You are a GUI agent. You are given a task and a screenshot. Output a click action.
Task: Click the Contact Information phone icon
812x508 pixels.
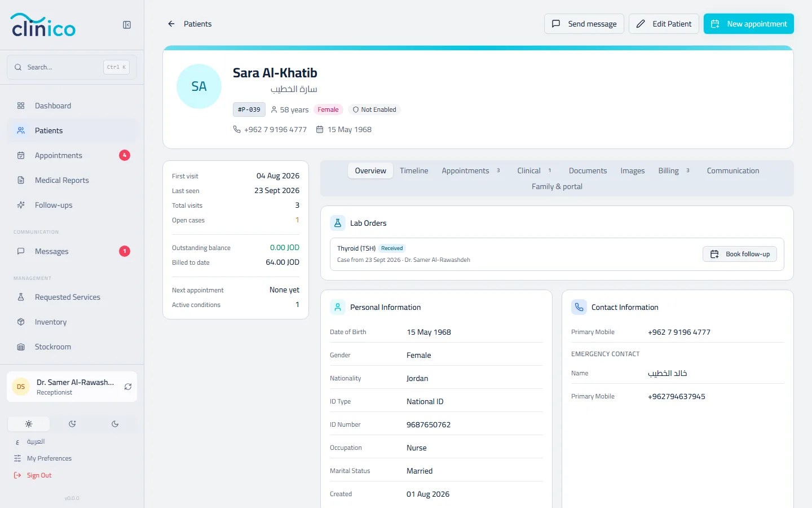(x=579, y=307)
